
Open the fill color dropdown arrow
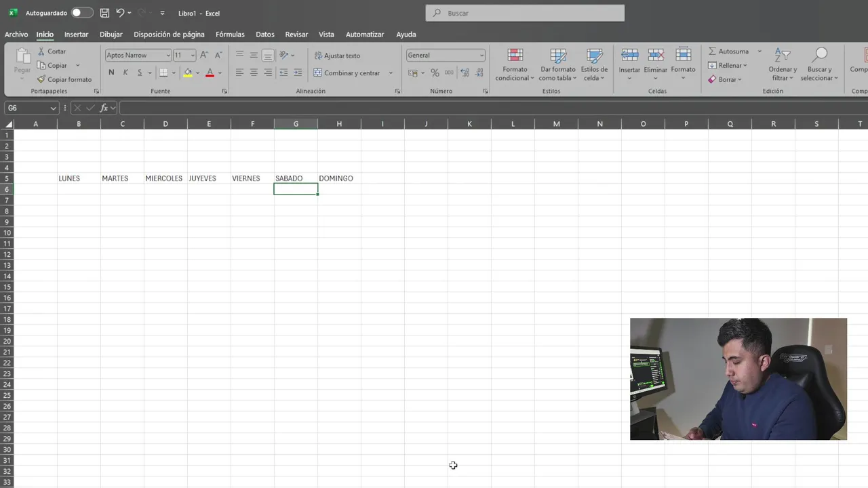click(x=197, y=73)
